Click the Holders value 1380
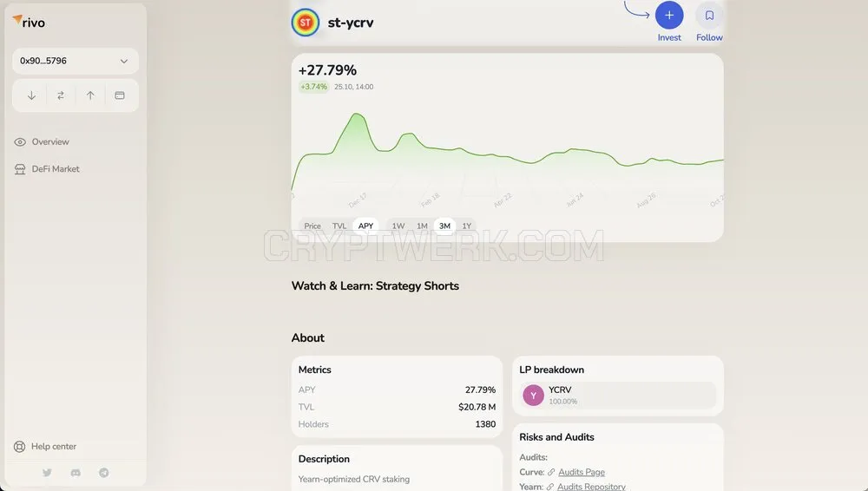 point(485,424)
